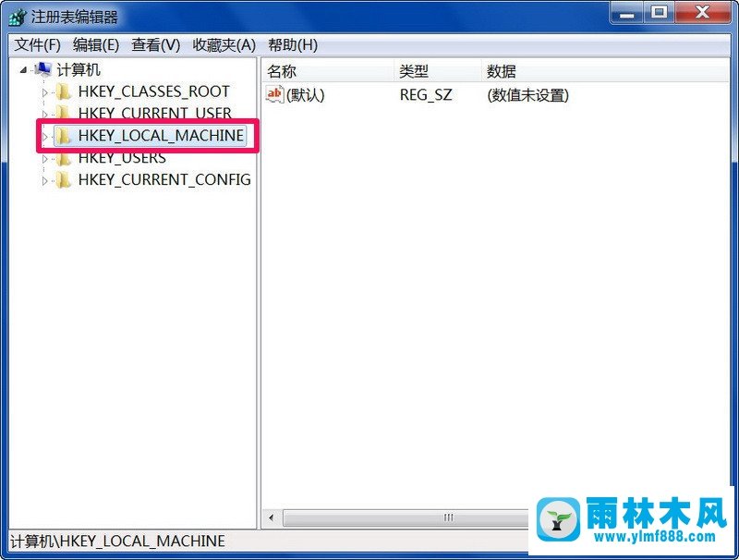This screenshot has width=739, height=560.
Task: Click the 名称 column header
Action: click(x=327, y=71)
